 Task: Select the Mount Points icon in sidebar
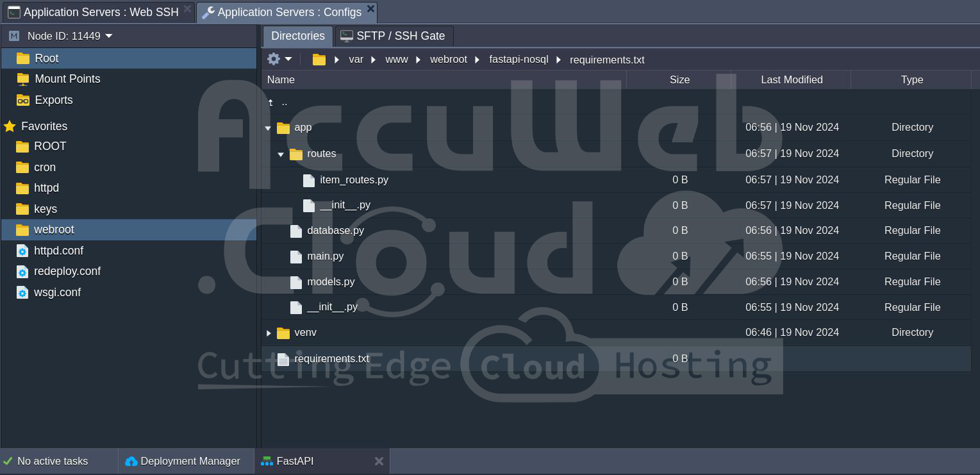[23, 79]
